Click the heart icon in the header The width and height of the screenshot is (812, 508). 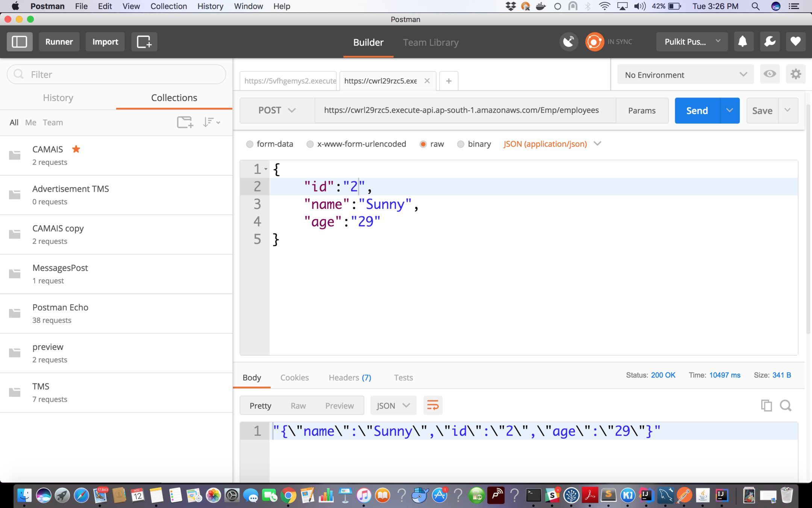tap(795, 41)
